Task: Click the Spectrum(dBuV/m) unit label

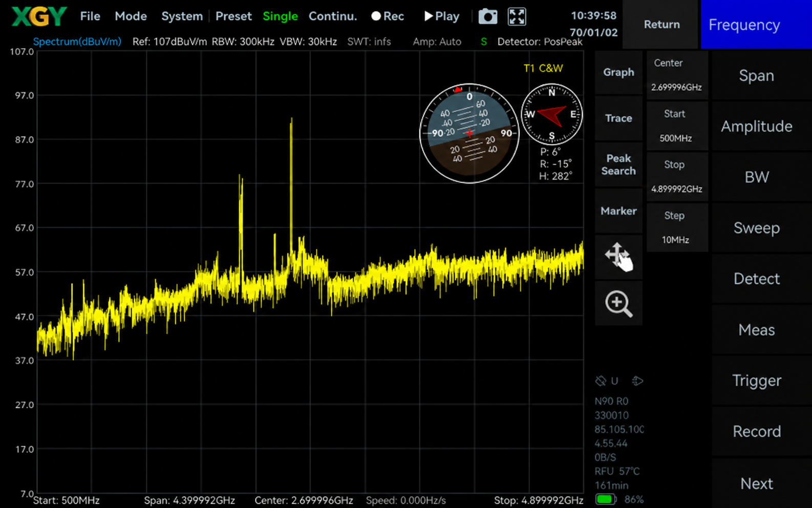Action: click(x=77, y=41)
